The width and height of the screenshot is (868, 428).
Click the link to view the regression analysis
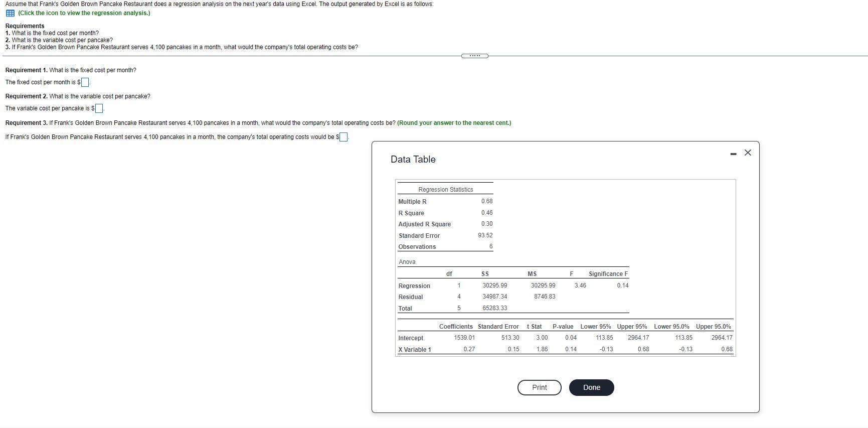[84, 13]
